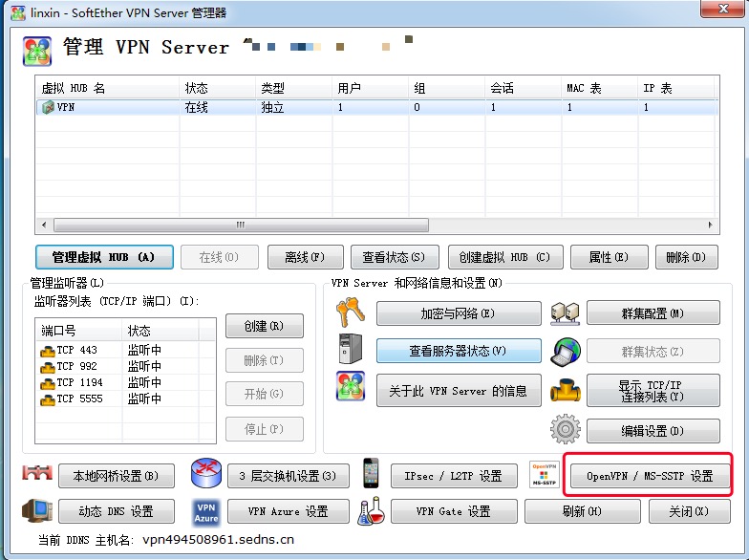This screenshot has height=560, width=749.
Task: Click the VPN Azure blue logo icon
Action: pos(206,512)
